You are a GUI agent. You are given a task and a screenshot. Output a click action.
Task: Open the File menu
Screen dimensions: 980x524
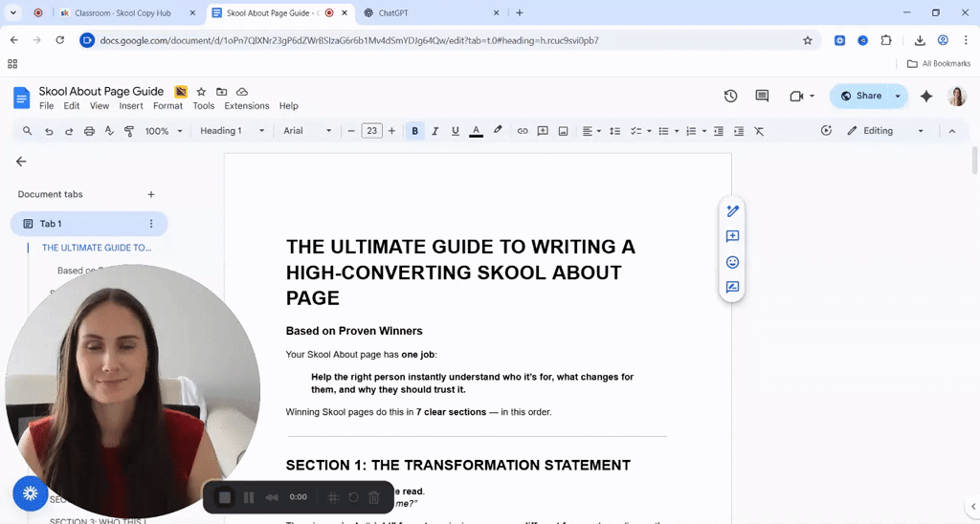[x=46, y=106]
